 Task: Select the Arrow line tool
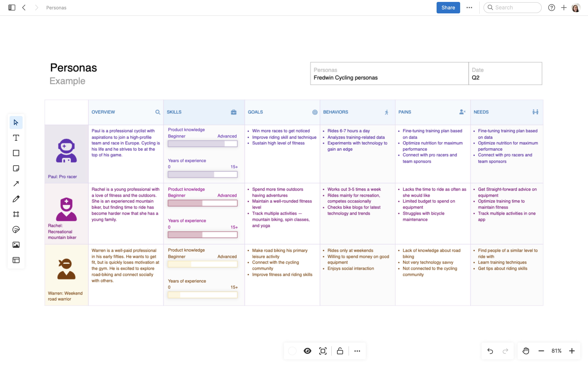(16, 184)
